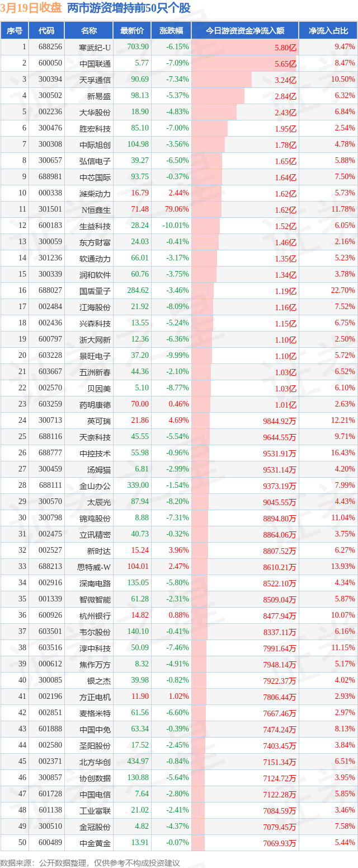
Task: Select stock name 深南电路
Action: point(95,584)
